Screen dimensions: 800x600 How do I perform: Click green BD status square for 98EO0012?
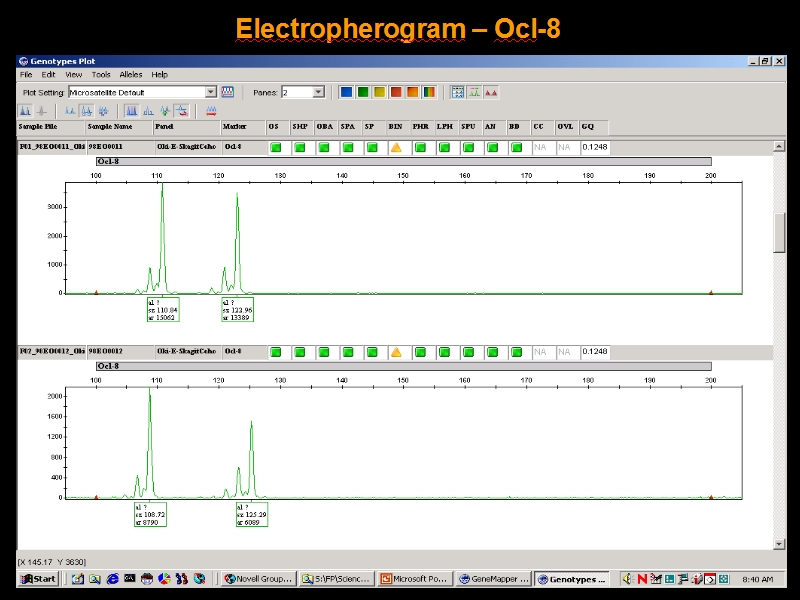point(516,352)
